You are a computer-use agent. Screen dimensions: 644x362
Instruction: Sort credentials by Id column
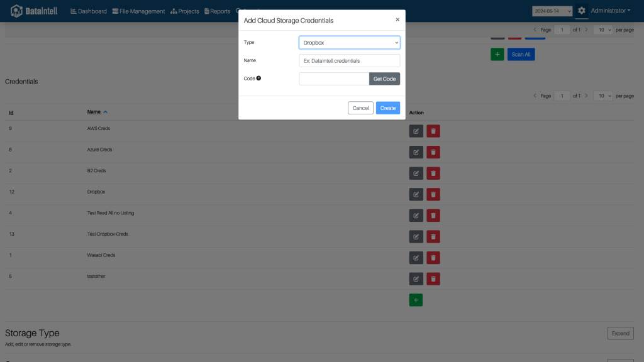(x=11, y=112)
